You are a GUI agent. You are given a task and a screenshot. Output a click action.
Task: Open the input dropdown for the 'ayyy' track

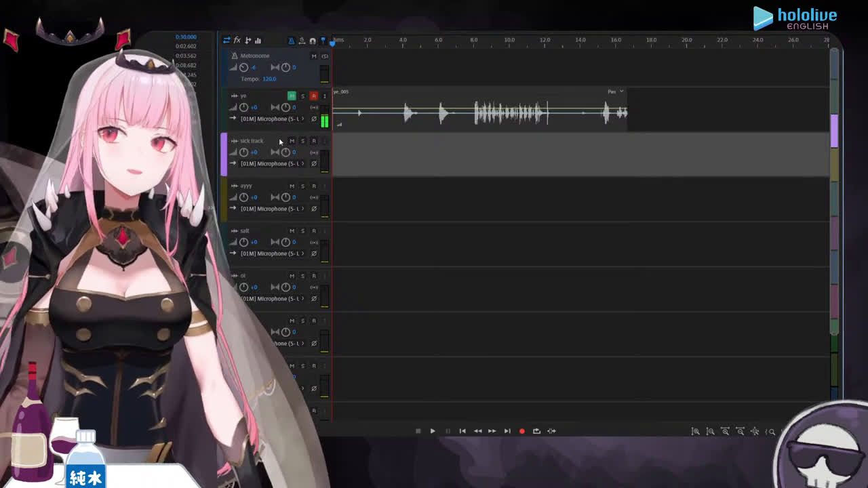[x=271, y=209]
